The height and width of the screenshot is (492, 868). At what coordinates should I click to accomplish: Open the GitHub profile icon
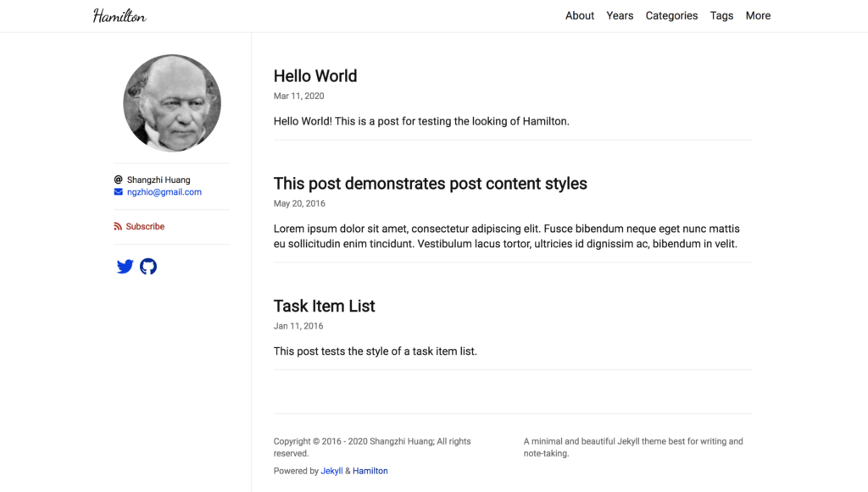pos(148,267)
